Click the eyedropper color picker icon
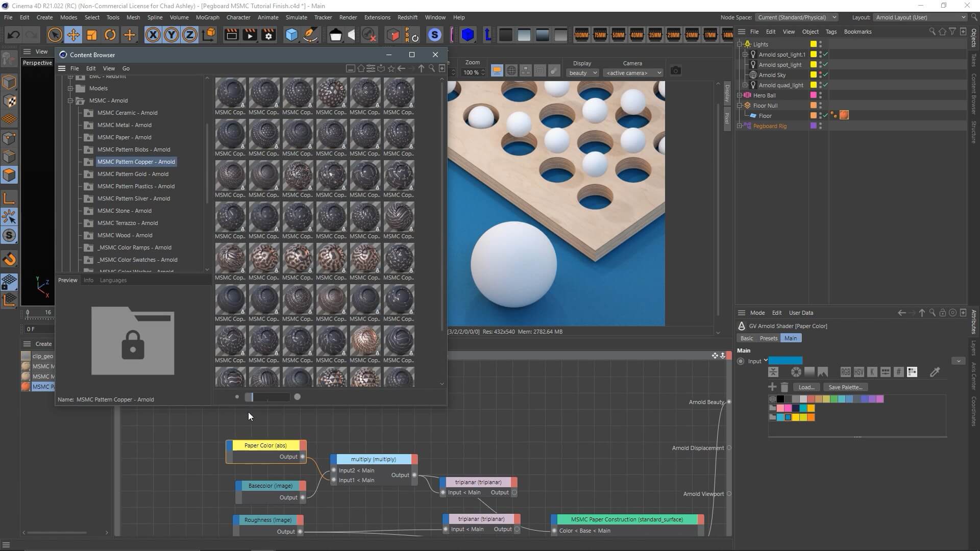Viewport: 980px width, 551px height. pos(935,372)
